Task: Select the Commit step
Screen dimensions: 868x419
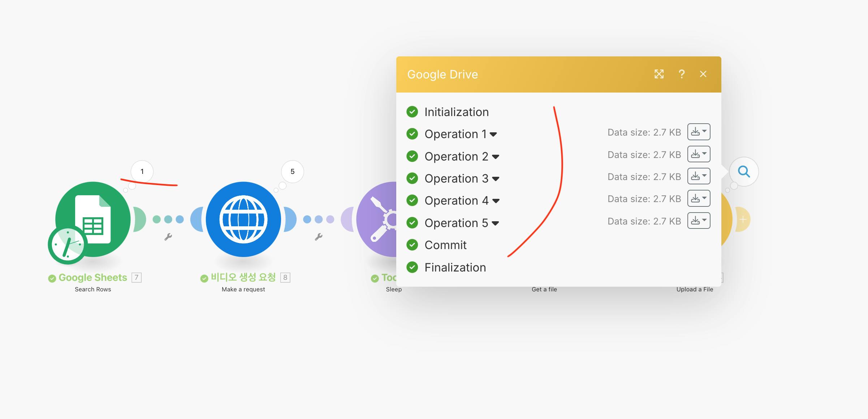Action: tap(445, 245)
